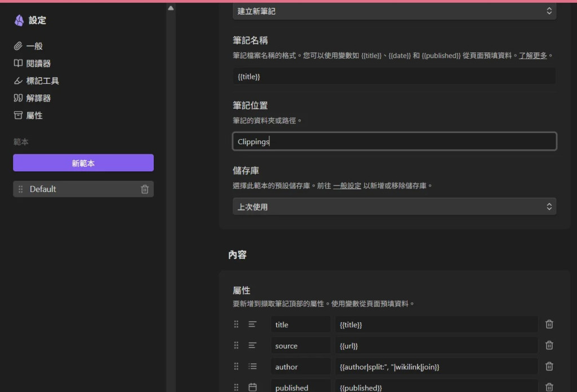Click the {{published}} property value field
This screenshot has height=392, width=577.
[437, 386]
